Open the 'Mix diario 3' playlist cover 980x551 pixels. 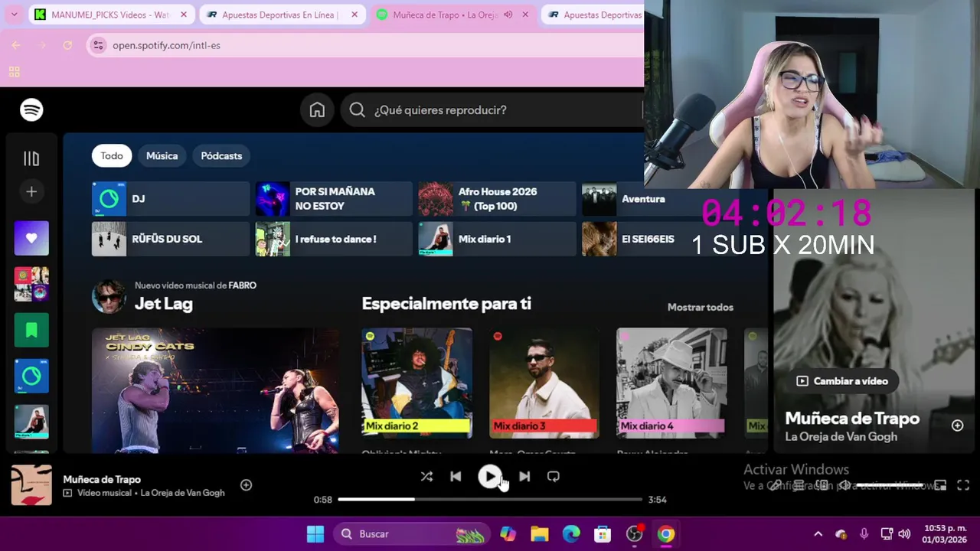point(544,383)
